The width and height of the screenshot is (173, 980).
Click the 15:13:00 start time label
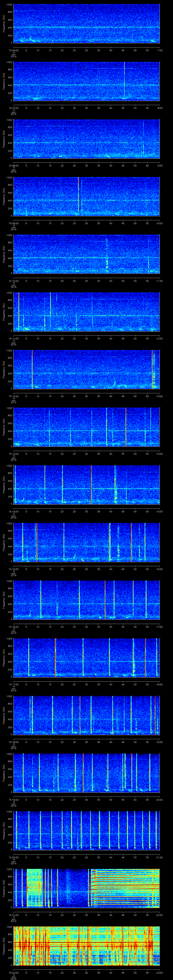click(14, 454)
